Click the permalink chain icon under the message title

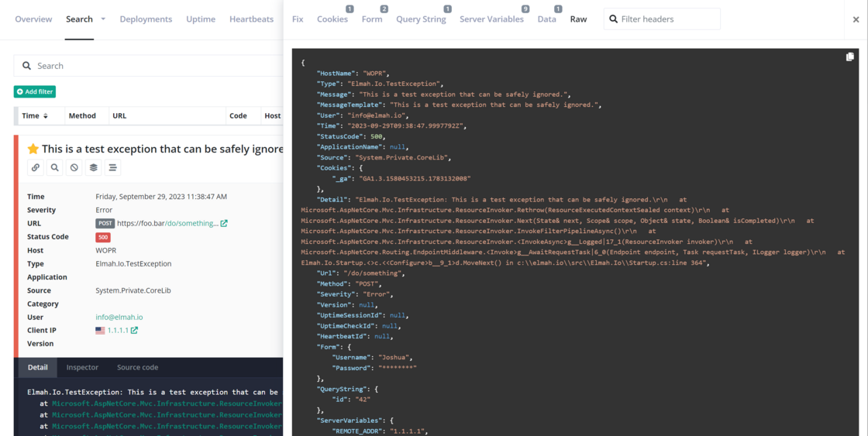pos(36,167)
